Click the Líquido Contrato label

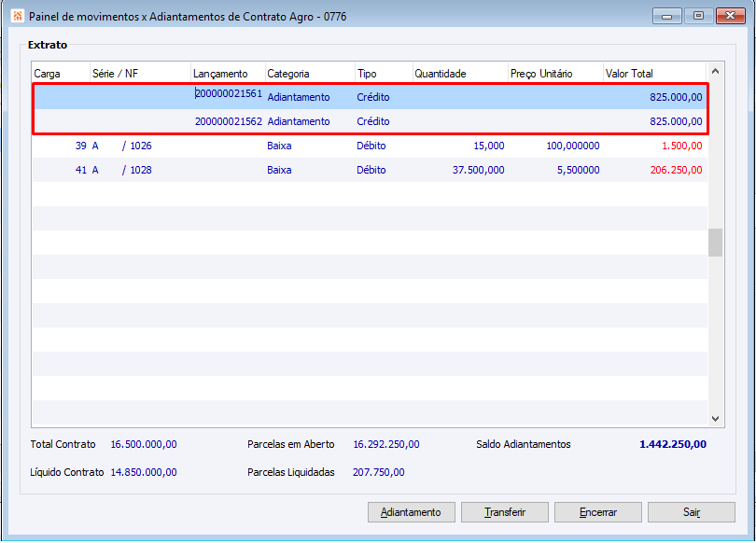66,472
